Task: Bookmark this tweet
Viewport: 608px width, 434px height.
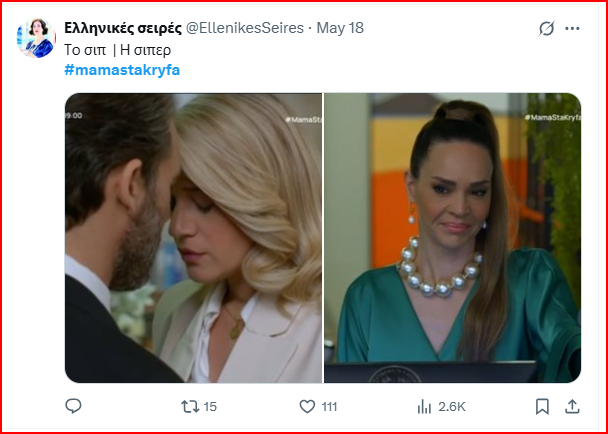Action: pos(542,406)
